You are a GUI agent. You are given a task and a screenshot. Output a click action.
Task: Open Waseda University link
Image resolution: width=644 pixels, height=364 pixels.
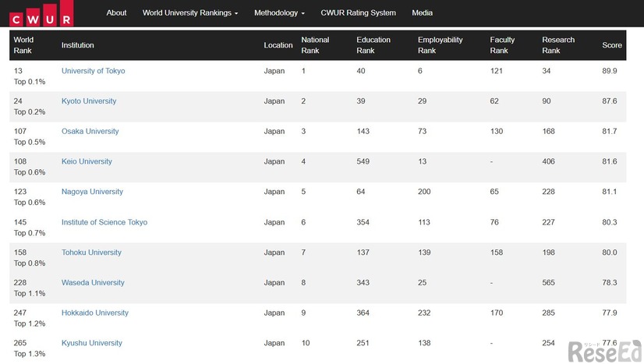(x=93, y=282)
